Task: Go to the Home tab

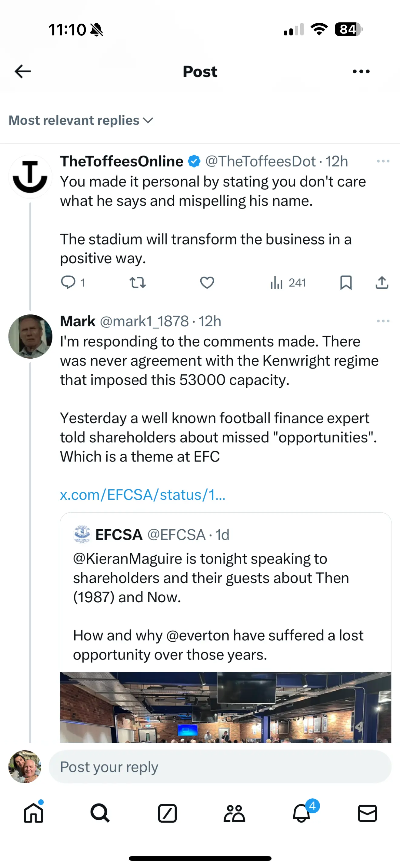Action: [x=33, y=814]
